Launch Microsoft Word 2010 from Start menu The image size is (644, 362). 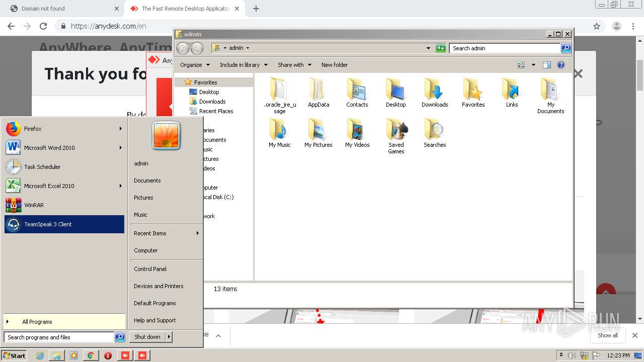click(64, 148)
